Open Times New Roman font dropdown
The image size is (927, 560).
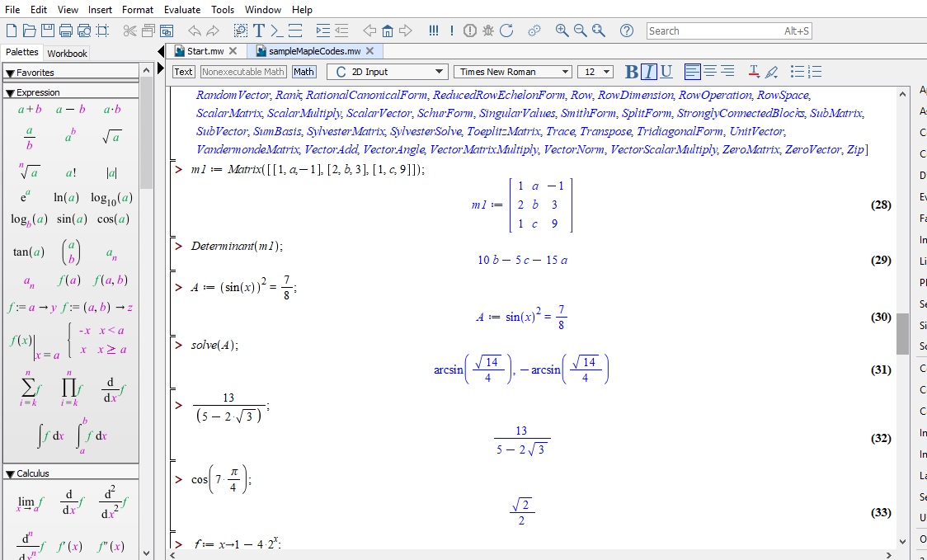tap(512, 72)
